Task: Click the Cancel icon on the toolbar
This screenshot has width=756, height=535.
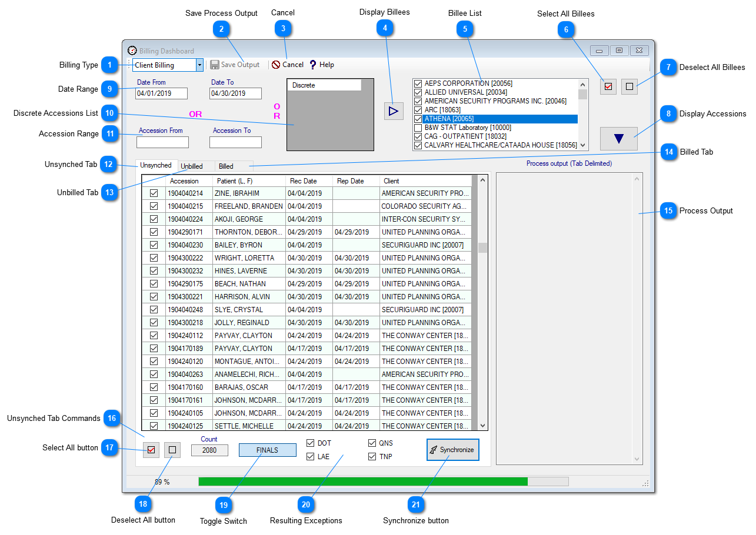Action: click(x=275, y=65)
